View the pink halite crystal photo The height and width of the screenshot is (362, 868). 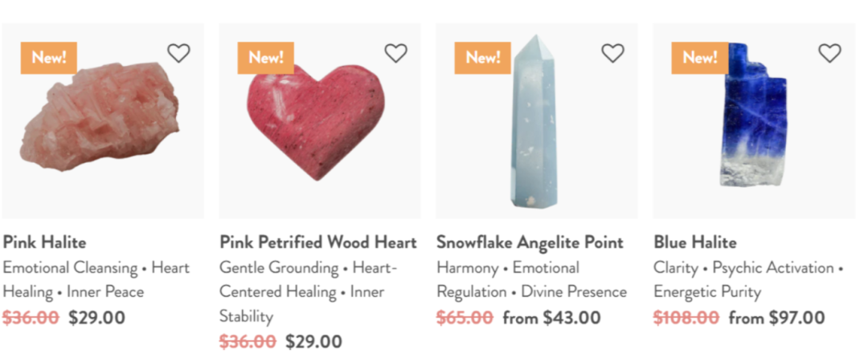tap(100, 120)
